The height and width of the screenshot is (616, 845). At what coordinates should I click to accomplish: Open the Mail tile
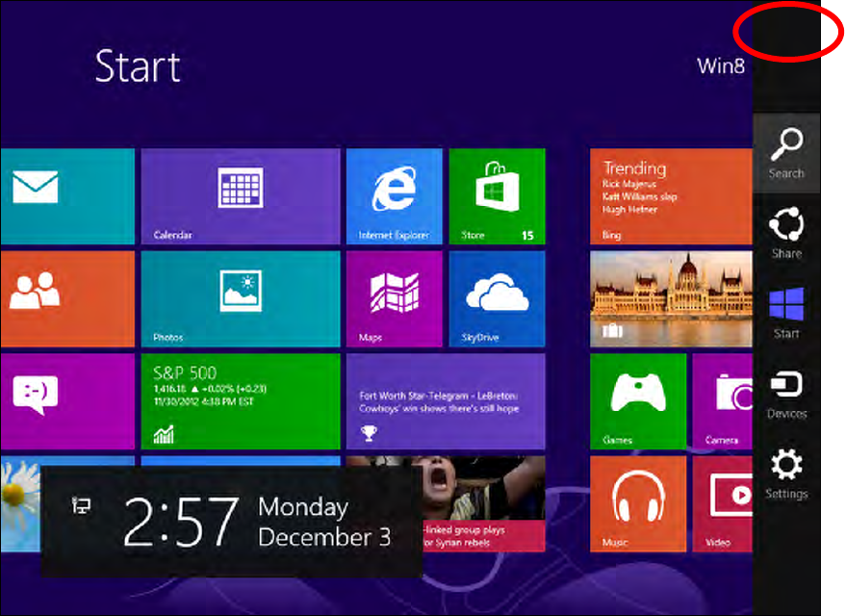[67, 196]
